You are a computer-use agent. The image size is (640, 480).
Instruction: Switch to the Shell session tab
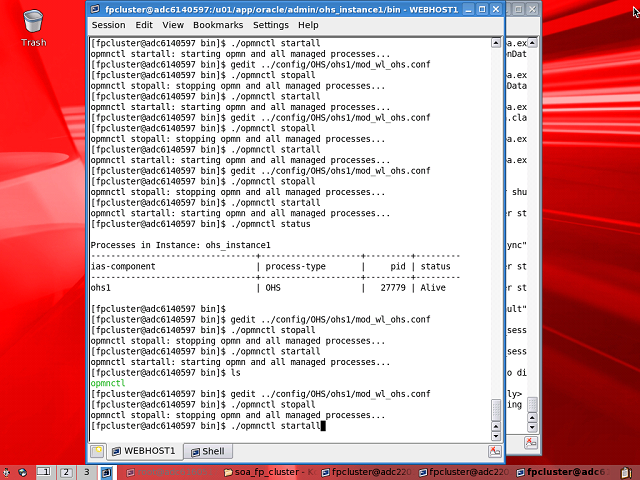click(x=208, y=451)
